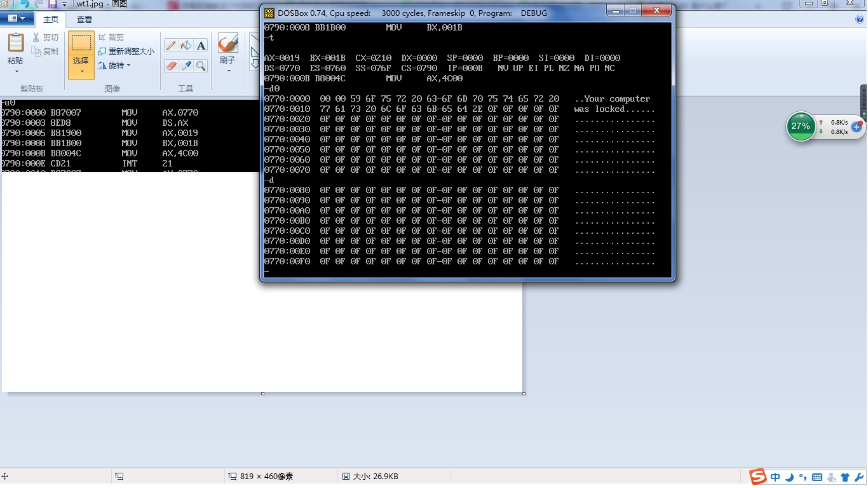This screenshot has height=488, width=868.
Task: Select the Color picker eyedropper tool
Action: [186, 65]
